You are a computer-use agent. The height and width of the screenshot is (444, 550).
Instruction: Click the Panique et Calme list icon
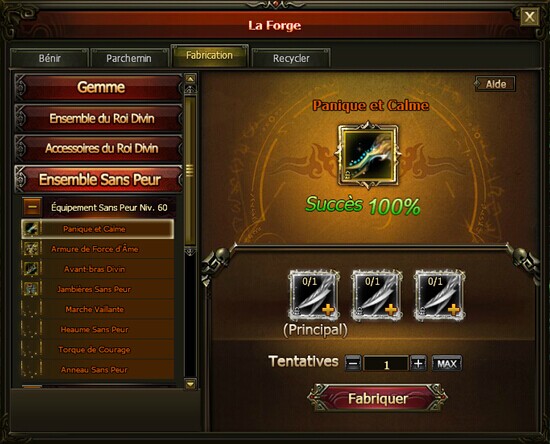tap(31, 229)
